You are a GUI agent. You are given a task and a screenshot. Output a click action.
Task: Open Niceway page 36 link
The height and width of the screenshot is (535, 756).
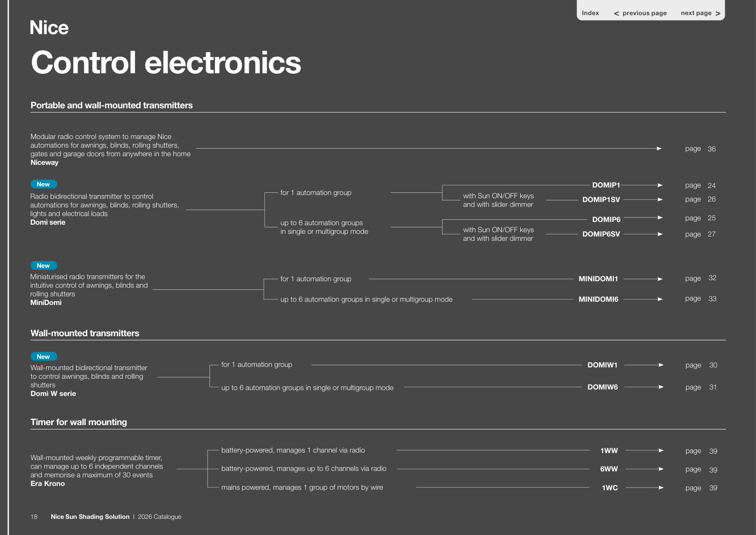point(700,149)
